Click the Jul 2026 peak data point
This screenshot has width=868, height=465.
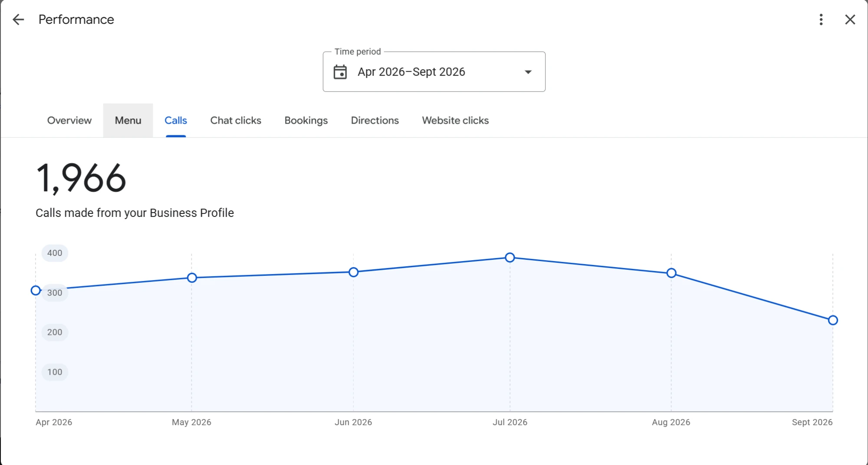pyautogui.click(x=510, y=258)
